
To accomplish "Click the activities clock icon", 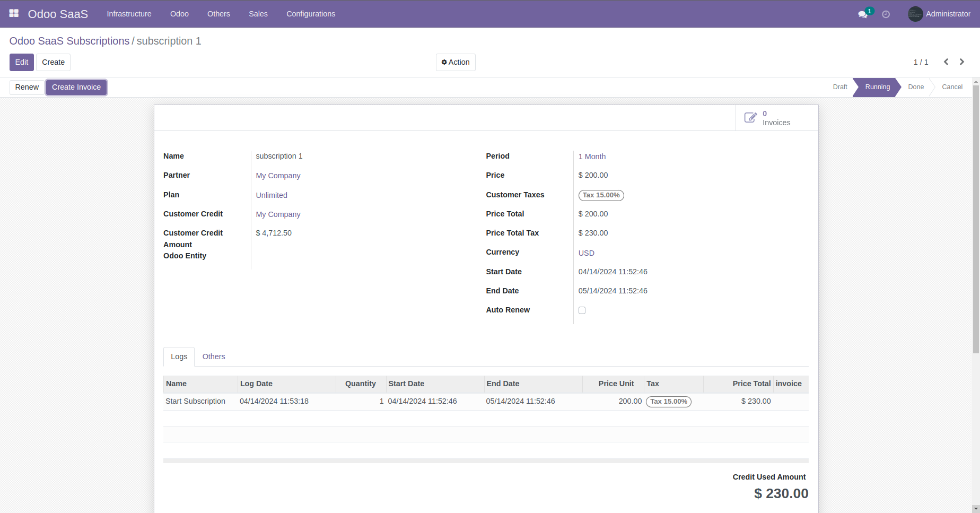I will pos(885,14).
